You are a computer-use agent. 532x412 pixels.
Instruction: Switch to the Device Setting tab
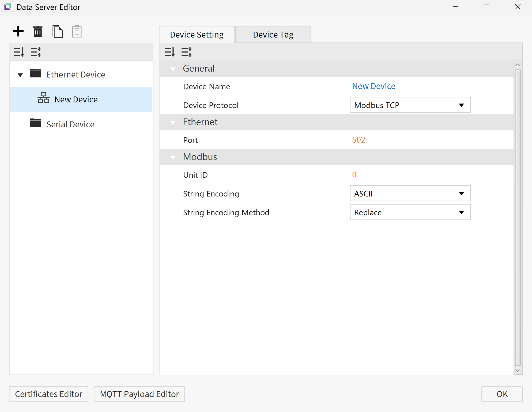pyautogui.click(x=197, y=35)
